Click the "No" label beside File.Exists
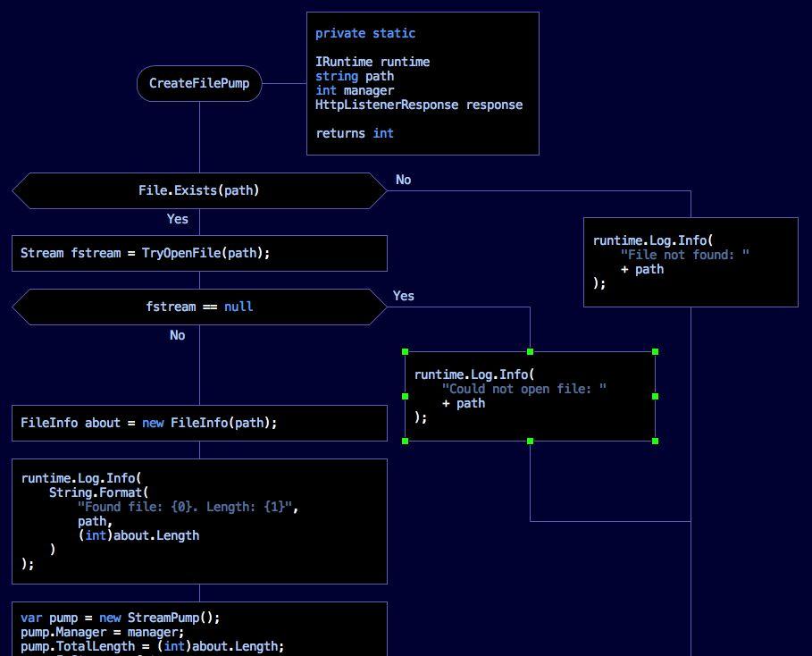This screenshot has height=656, width=812. [404, 180]
